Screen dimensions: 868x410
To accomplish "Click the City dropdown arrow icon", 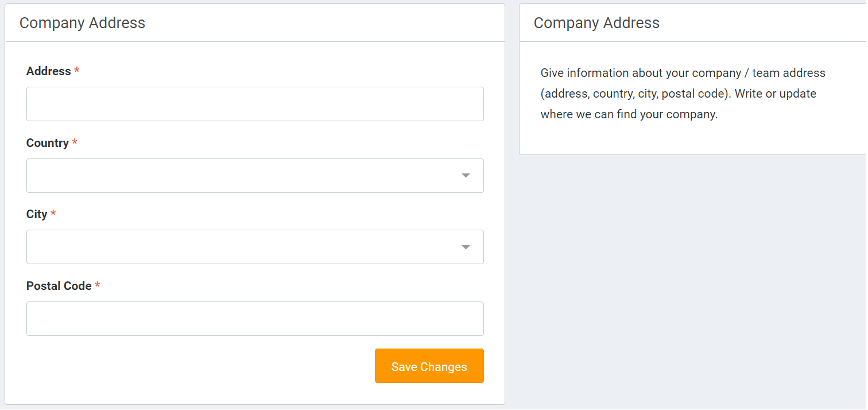I will point(466,247).
